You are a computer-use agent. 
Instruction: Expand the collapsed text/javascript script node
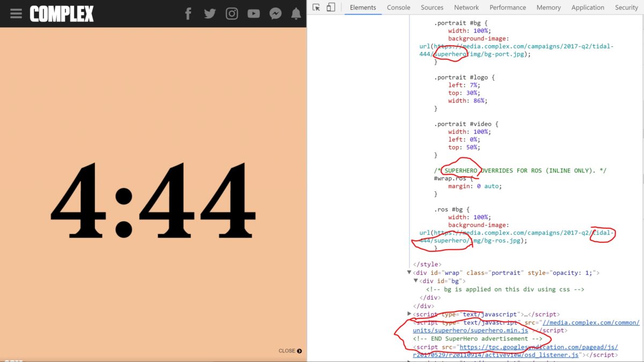409,314
